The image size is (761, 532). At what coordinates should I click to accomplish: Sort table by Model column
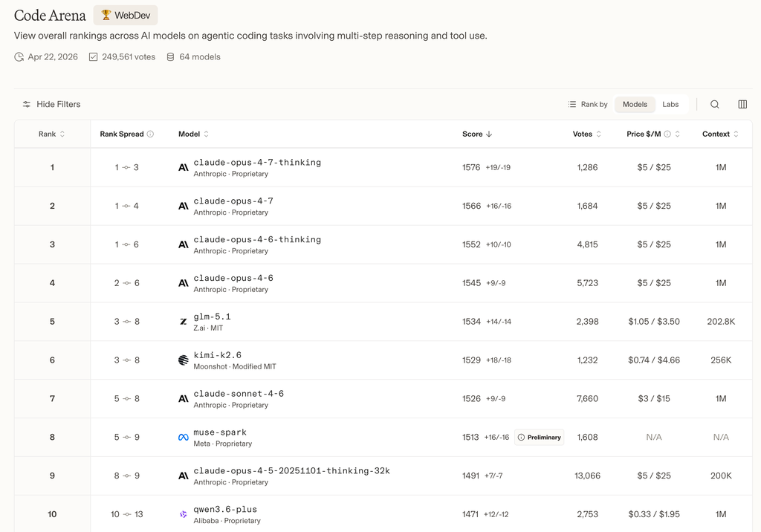(x=193, y=134)
